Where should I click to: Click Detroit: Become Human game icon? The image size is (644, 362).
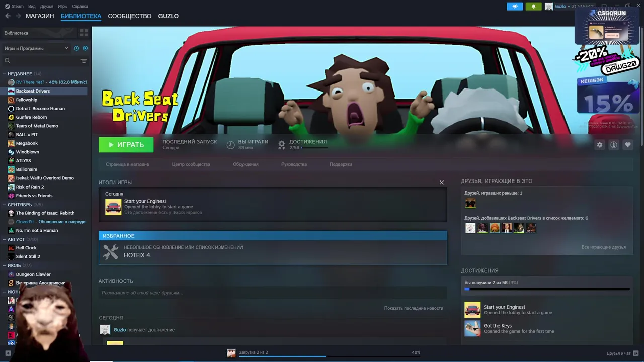coord(11,109)
